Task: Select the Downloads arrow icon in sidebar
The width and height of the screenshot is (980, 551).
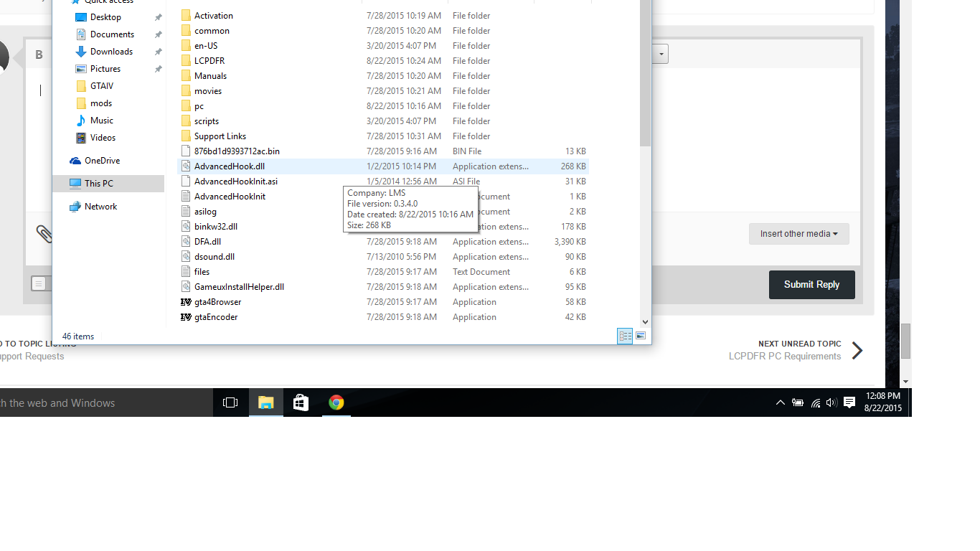Action: 81,52
